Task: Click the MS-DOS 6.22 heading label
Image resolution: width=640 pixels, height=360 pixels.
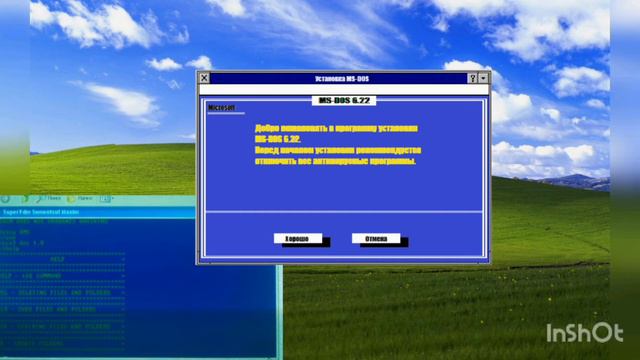Action: coord(344,100)
